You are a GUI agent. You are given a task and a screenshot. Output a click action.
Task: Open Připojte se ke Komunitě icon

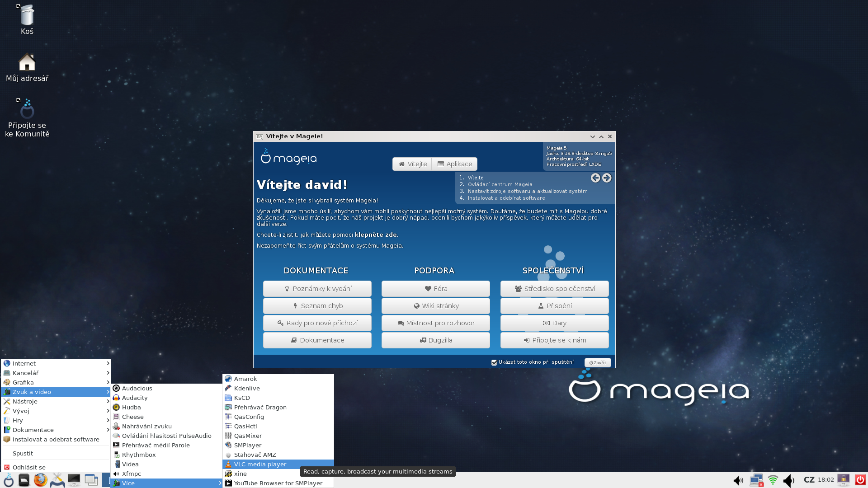(x=27, y=118)
